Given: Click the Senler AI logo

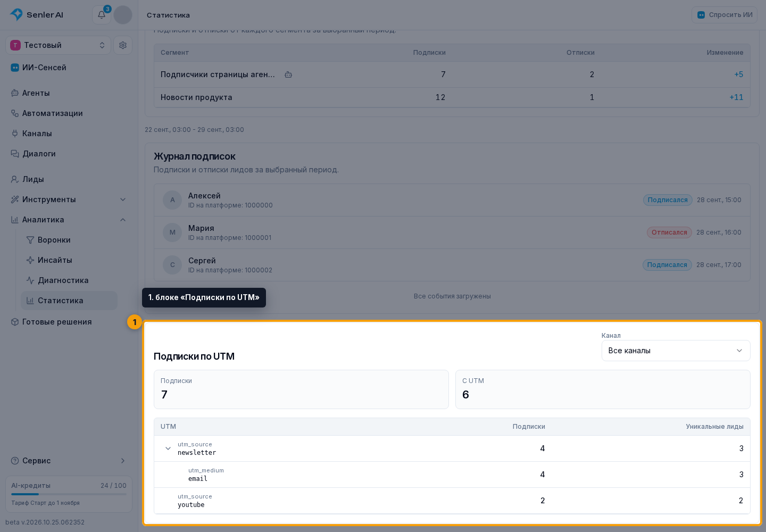Looking at the screenshot, I should tap(36, 14).
